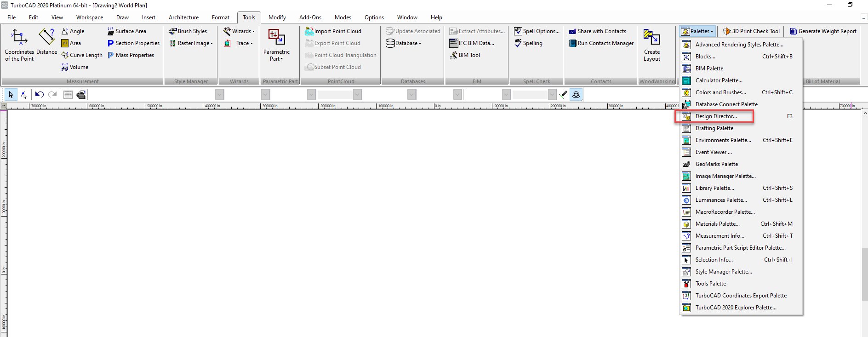Pick the Angle measurement tool
The width and height of the screenshot is (868, 337).
pyautogui.click(x=73, y=31)
